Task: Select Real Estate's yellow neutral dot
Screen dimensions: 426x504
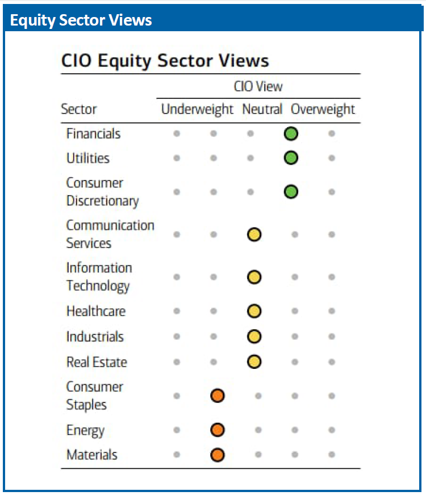Action: 254,362
